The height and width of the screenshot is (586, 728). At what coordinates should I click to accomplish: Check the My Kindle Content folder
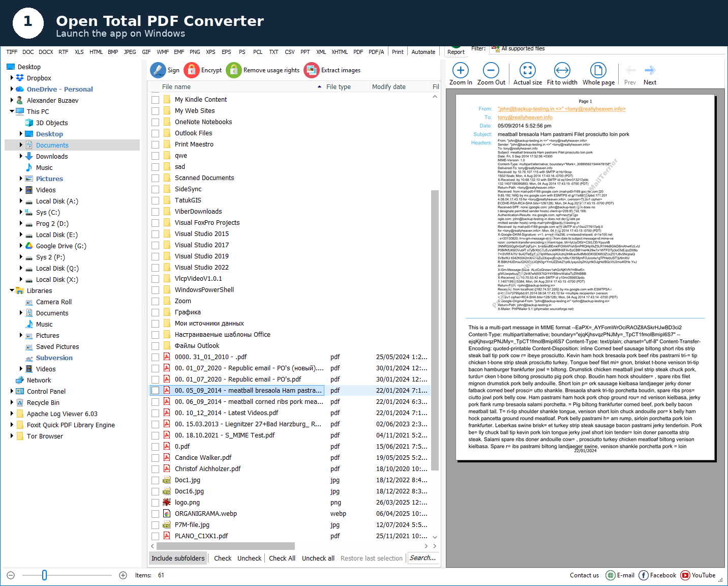(156, 99)
